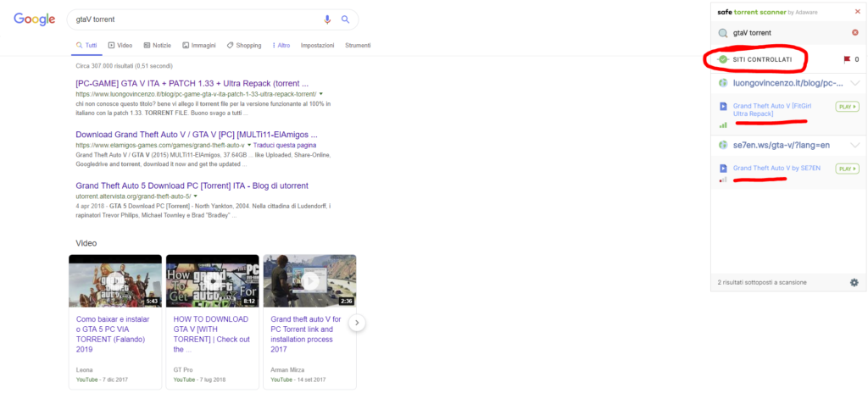
Task: Open Impostazioni settings link
Action: [317, 46]
